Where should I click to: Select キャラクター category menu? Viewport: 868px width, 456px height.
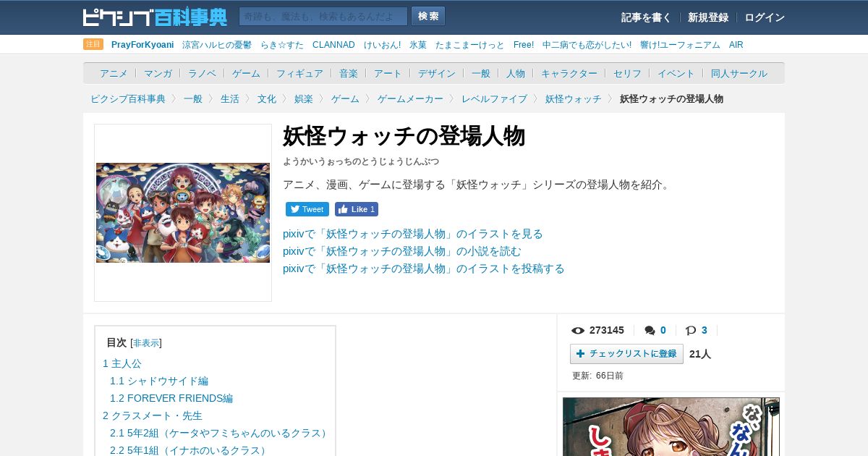point(569,74)
